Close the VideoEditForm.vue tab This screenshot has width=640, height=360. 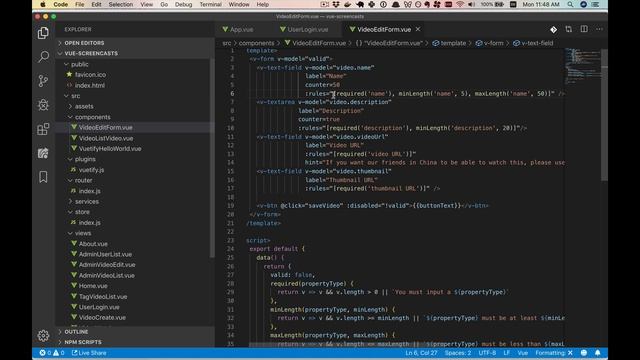(x=418, y=29)
